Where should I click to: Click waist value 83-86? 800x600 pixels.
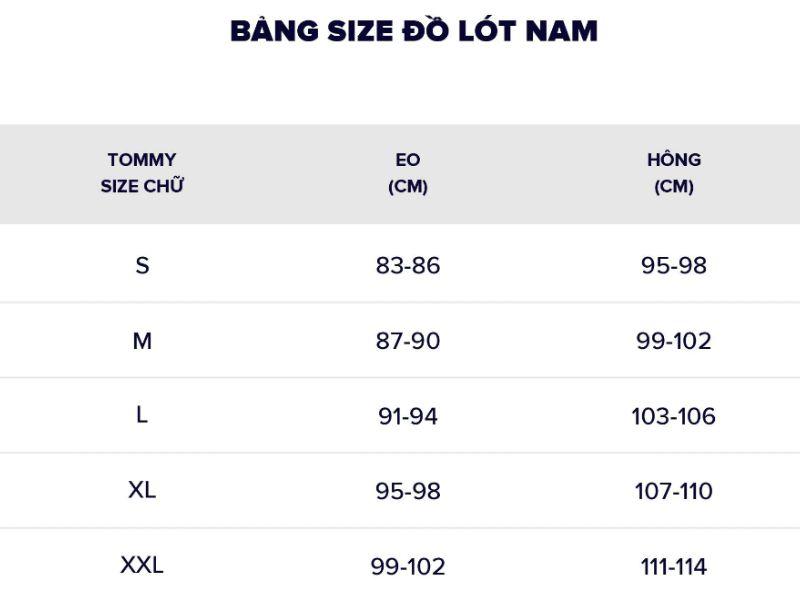pyautogui.click(x=408, y=266)
